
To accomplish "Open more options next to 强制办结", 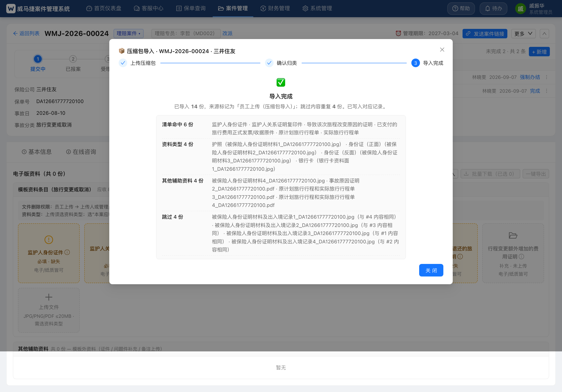I will 546,77.
